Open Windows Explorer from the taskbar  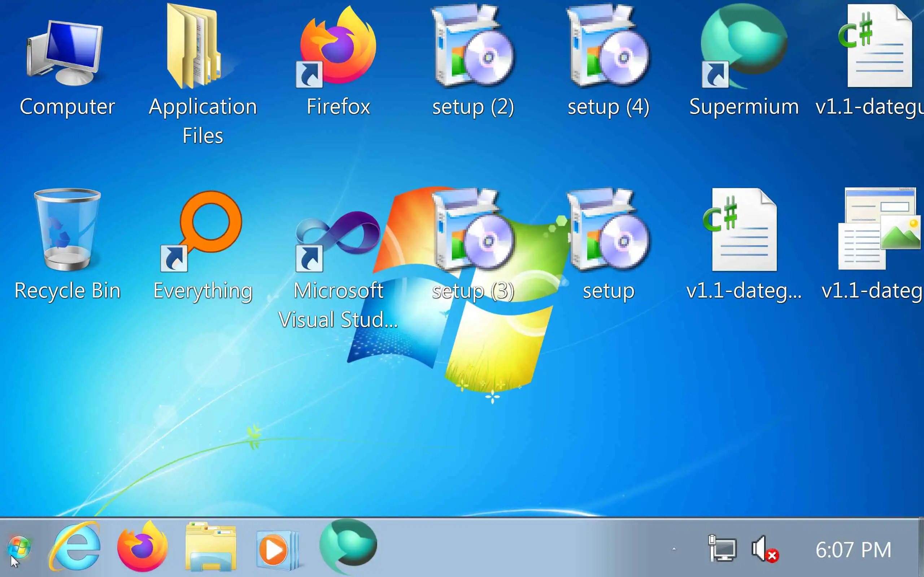coord(210,548)
